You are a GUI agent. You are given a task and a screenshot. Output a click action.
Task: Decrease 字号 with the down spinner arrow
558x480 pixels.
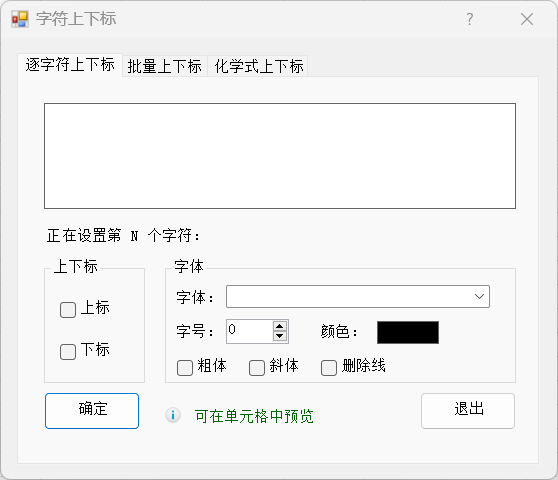[x=280, y=336]
